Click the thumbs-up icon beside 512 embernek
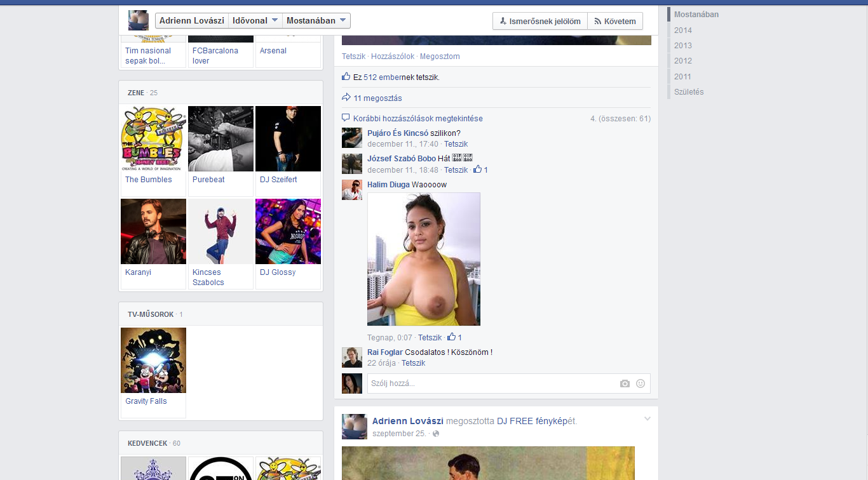Image resolution: width=868 pixels, height=480 pixels. 346,77
